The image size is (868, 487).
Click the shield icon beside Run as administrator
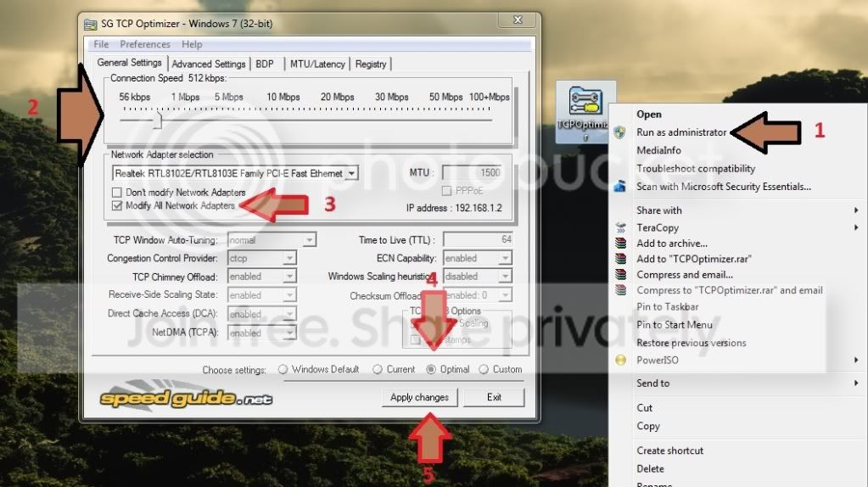620,132
